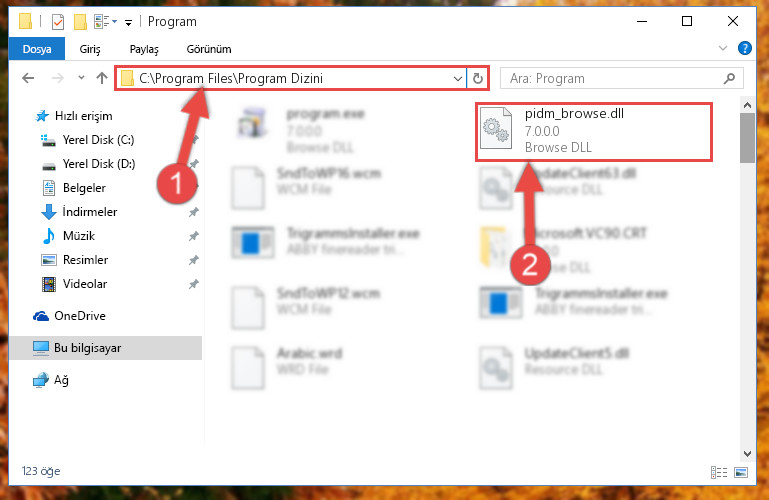This screenshot has width=769, height=500.
Task: Open the address bar history dropdown
Action: (x=458, y=78)
